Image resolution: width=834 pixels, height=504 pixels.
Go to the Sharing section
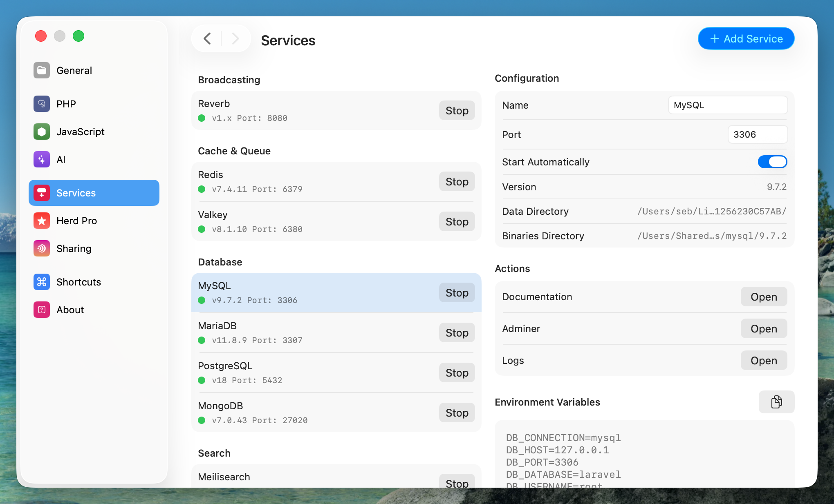point(94,248)
